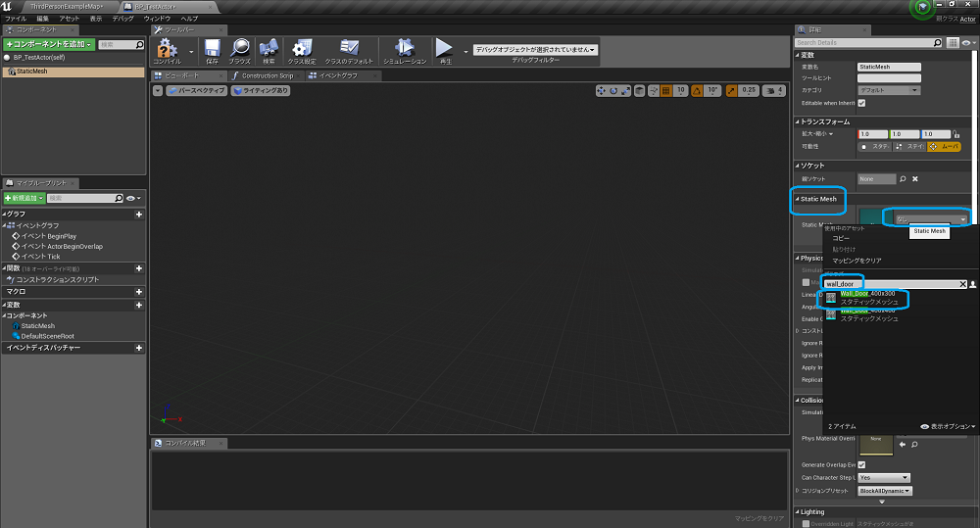Viewport: 980px width, 528px height.
Task: Open Can Character Step Up Yes dropdown
Action: click(884, 477)
